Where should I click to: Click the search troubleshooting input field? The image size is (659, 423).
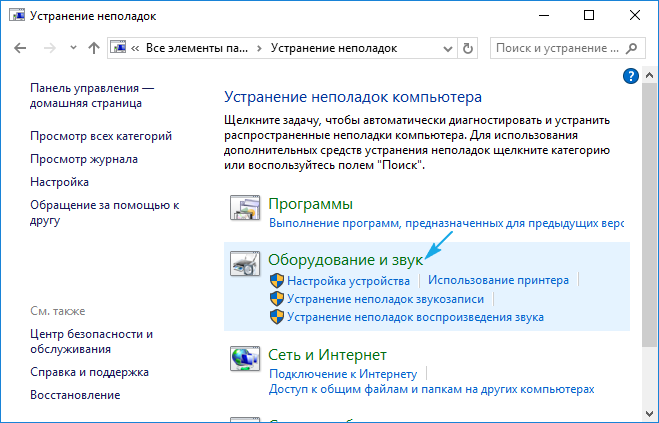pyautogui.click(x=558, y=47)
